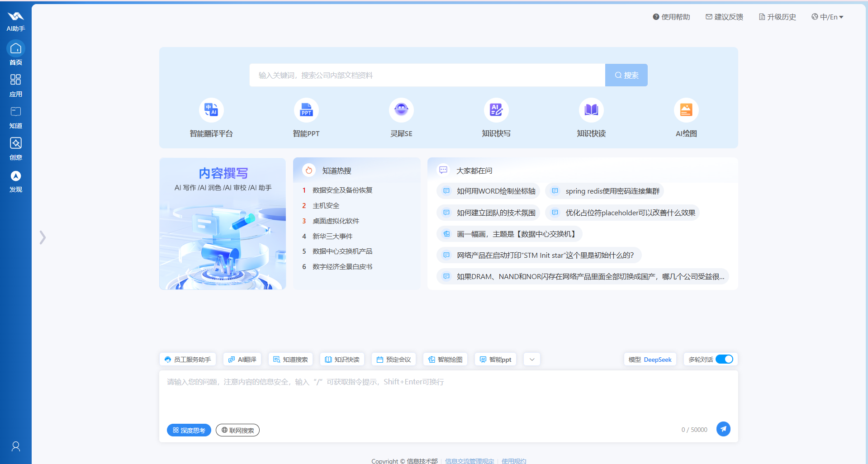
Task: Expand the collapsed side panel arrow
Action: tap(43, 237)
